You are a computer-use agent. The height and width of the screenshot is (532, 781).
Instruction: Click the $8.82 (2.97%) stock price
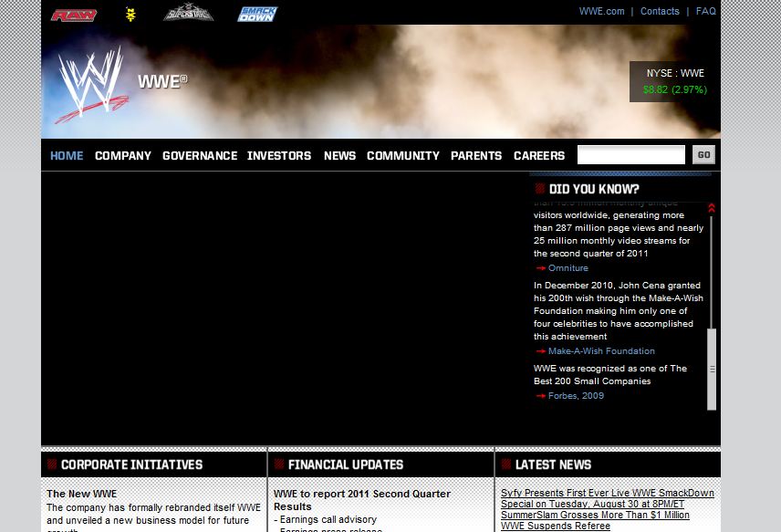[x=675, y=89]
